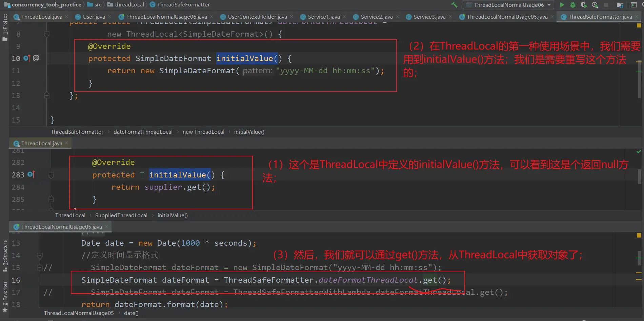The image size is (644, 321).
Task: Run with coverage using the shield icon
Action: pos(584,5)
